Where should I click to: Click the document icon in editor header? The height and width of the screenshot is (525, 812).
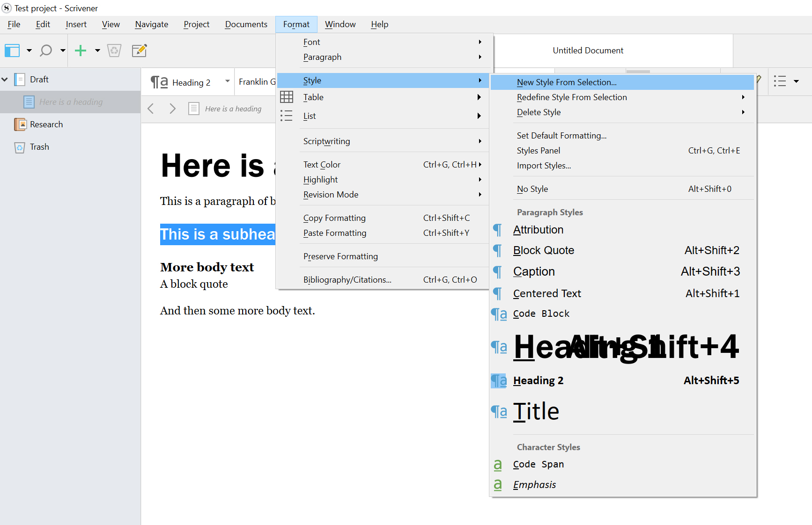pos(194,109)
